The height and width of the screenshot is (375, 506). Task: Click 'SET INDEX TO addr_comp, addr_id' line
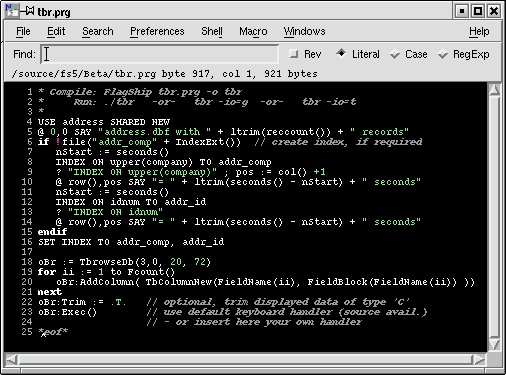coord(131,242)
